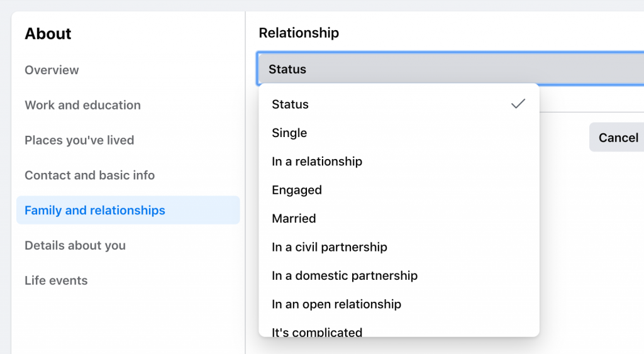Navigate to Life events
The image size is (644, 354).
tap(56, 280)
